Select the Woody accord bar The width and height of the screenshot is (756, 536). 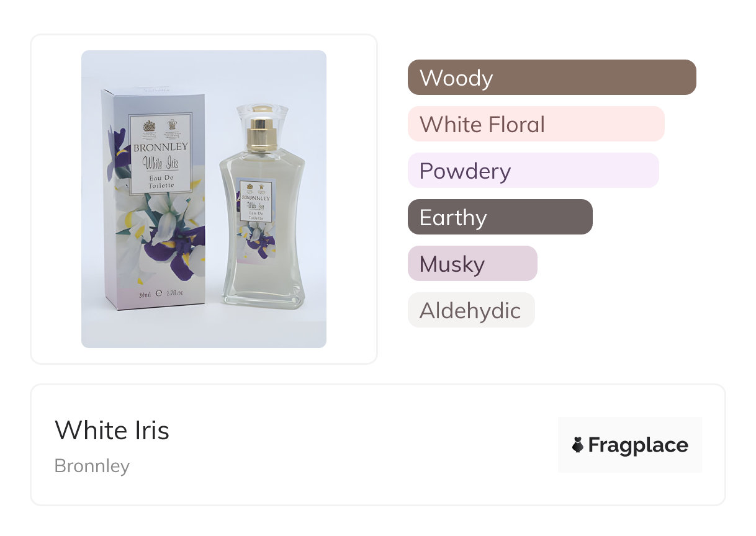[551, 78]
